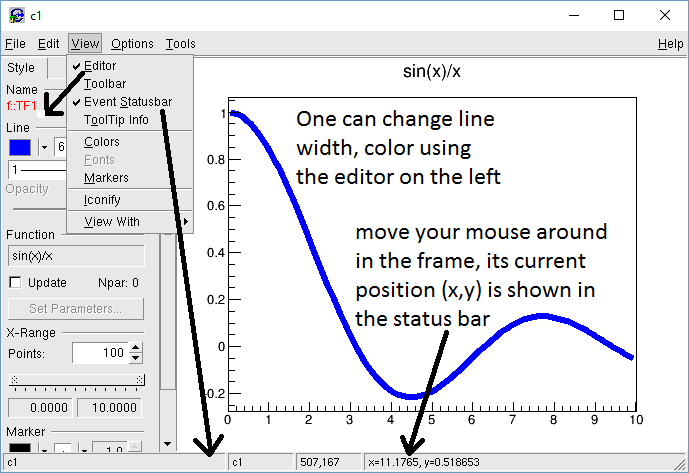This screenshot has width=689, height=473.
Task: Open the Tools menu
Action: point(181,44)
